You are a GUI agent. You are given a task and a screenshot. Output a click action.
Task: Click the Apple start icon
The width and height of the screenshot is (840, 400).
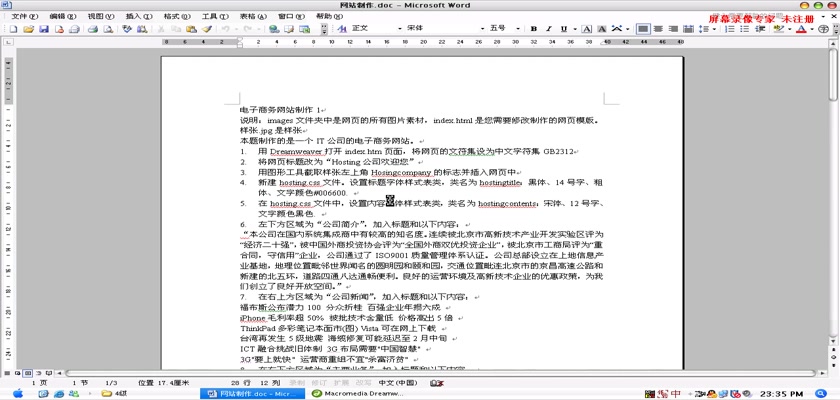18,394
